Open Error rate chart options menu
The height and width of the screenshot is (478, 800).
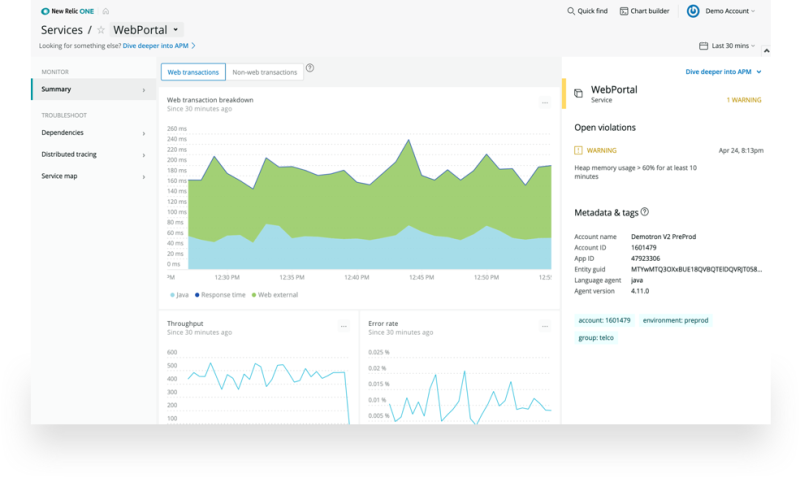click(x=545, y=326)
